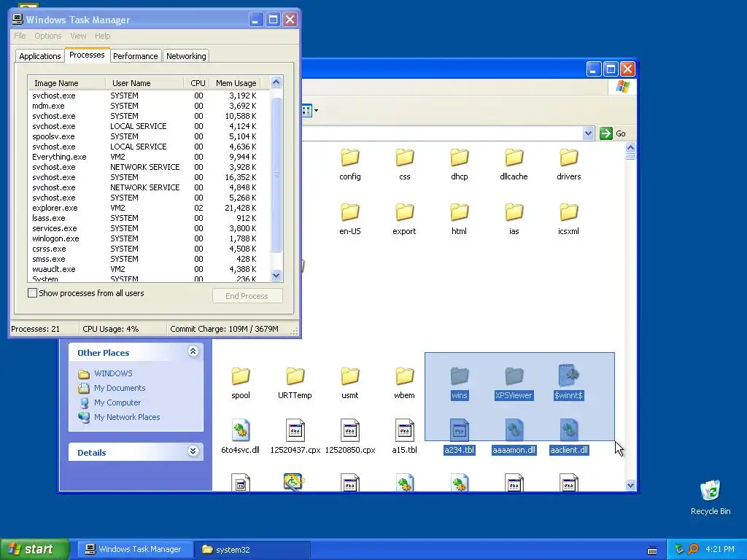Click the process list scroll up arrow
Screen dimensions: 747x560
click(x=276, y=82)
